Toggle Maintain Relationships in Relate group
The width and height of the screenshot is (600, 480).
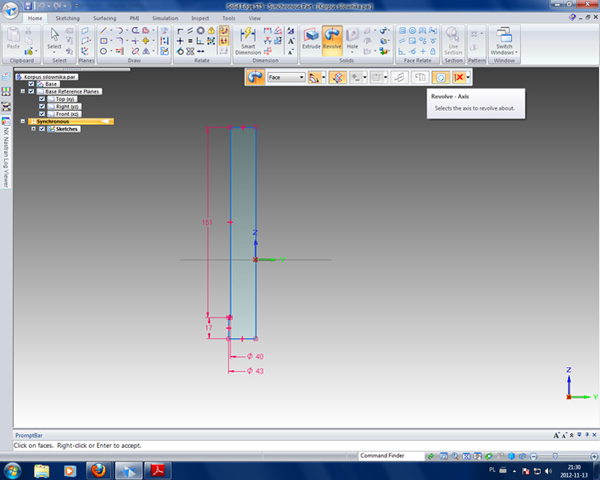point(224,30)
